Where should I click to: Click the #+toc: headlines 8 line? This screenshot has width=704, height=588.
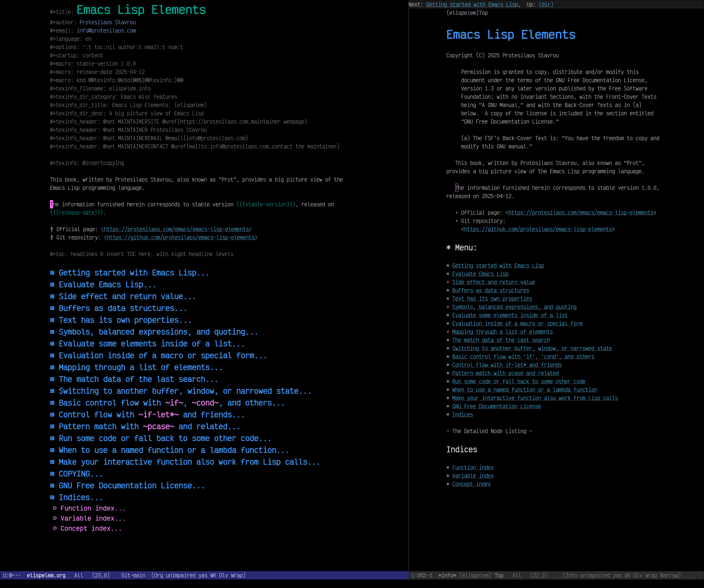141,254
